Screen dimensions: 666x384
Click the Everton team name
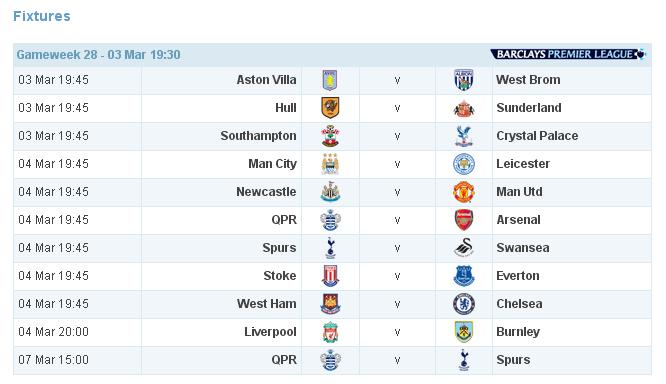point(517,276)
